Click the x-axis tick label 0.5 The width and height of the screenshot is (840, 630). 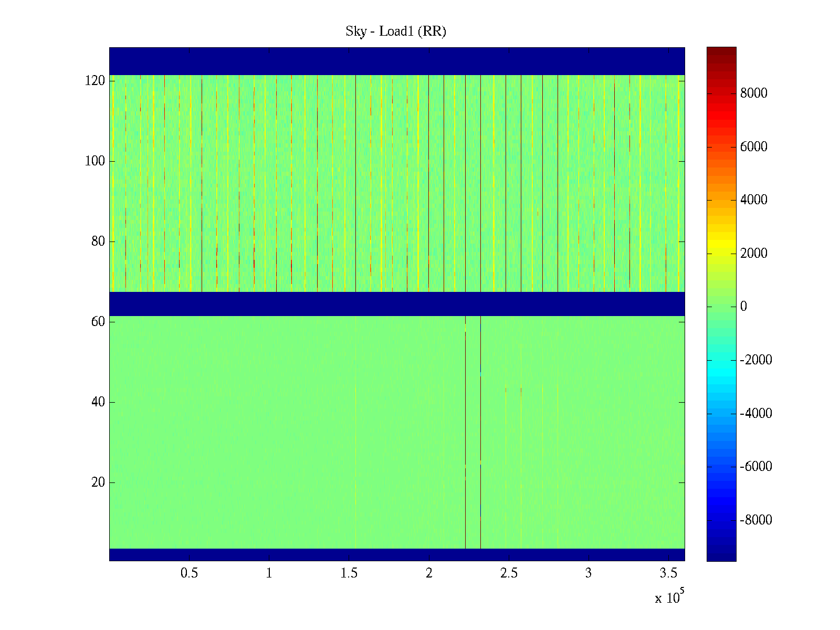(x=189, y=573)
